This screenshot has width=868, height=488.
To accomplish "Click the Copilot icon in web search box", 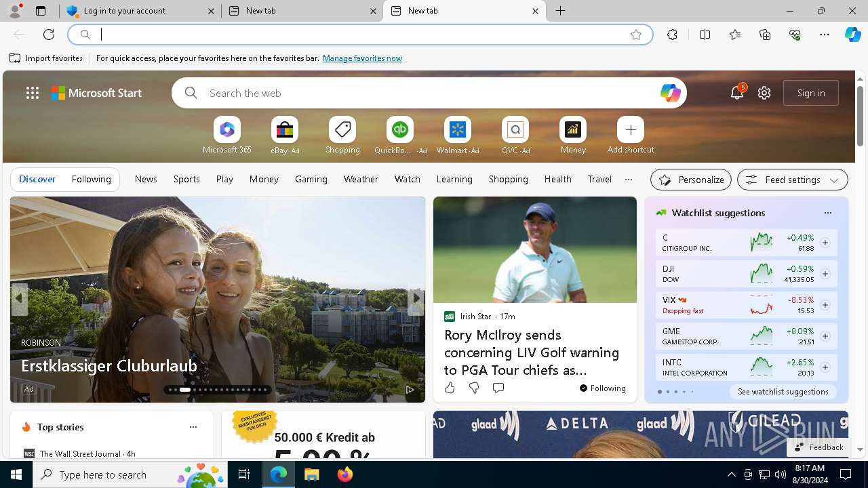I will click(670, 93).
